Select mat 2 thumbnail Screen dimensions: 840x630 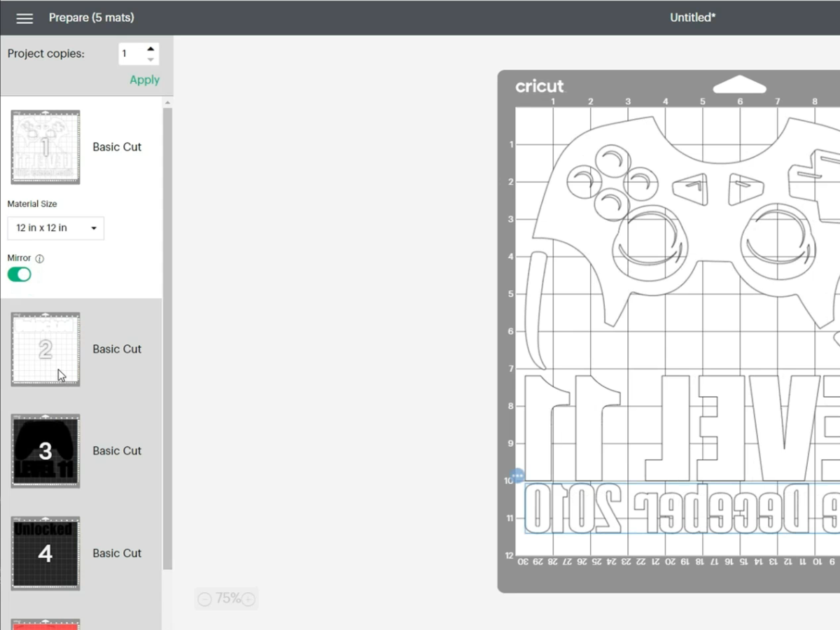[x=45, y=349]
